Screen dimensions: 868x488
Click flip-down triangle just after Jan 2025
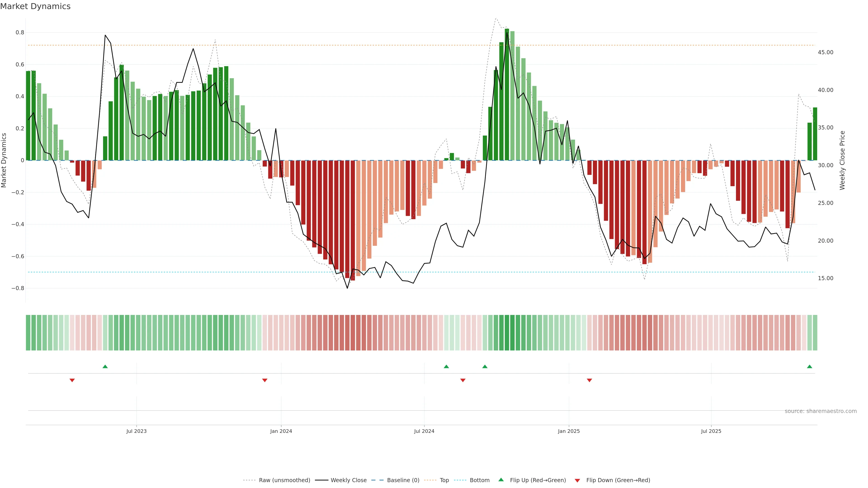(x=589, y=380)
